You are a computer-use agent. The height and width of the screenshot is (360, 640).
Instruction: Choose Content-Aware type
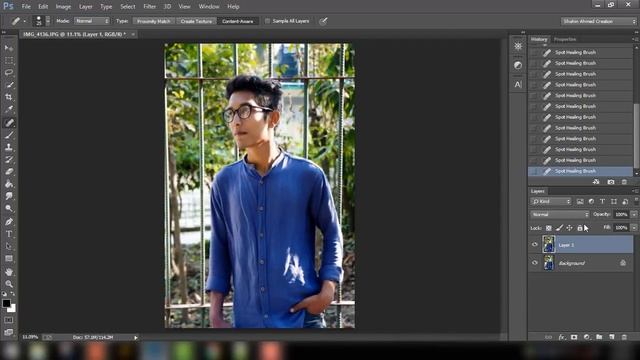coord(238,21)
